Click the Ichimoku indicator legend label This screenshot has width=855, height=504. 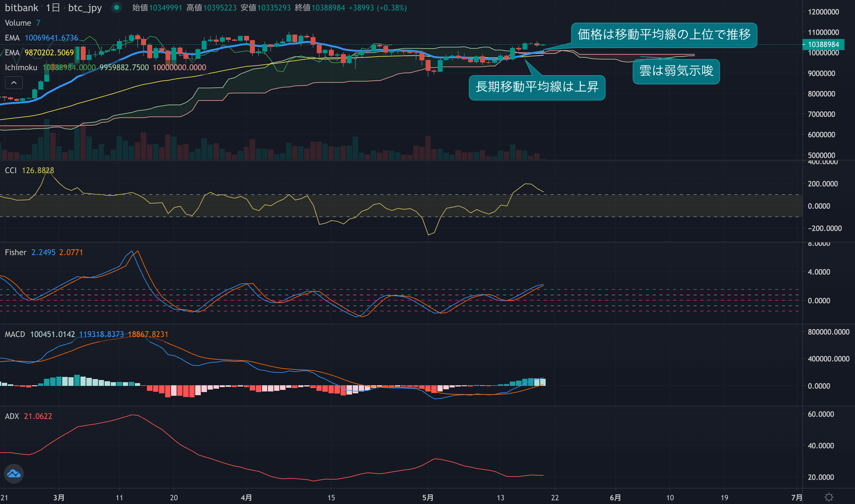point(21,68)
